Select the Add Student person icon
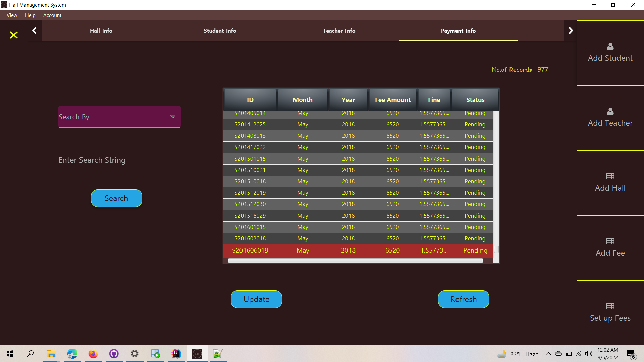The height and width of the screenshot is (362, 644). tap(610, 47)
